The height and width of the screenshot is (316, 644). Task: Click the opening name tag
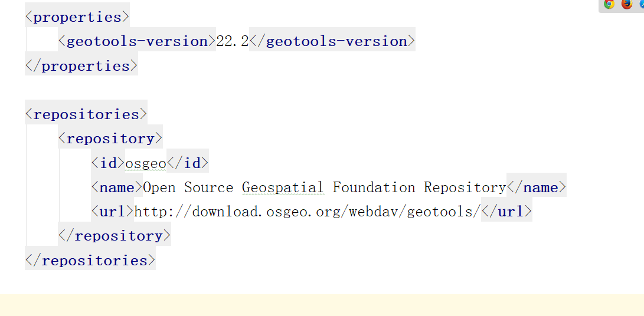click(117, 187)
